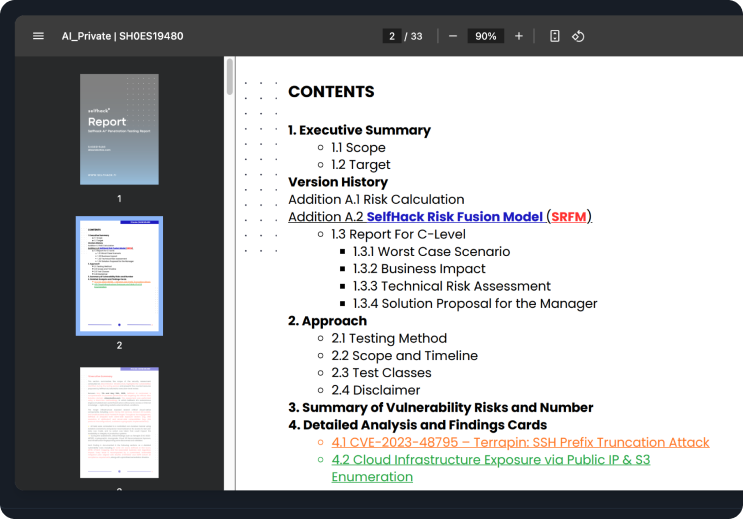Click '3. Summary of Vulnerability Risks and Number'
This screenshot has width=743, height=519.
tap(441, 408)
